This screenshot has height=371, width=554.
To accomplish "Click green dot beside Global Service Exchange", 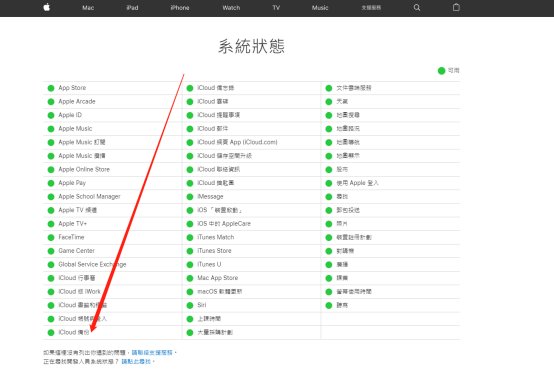I will [x=51, y=265].
